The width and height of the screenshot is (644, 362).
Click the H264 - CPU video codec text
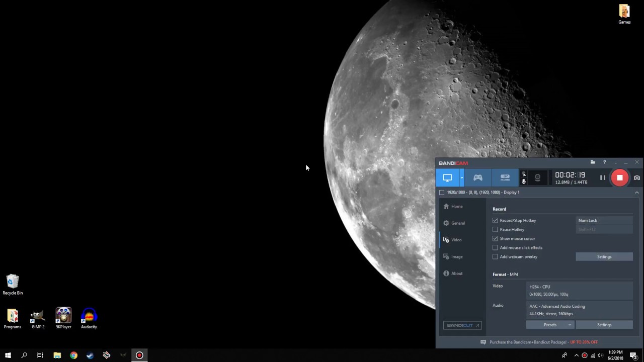pyautogui.click(x=539, y=287)
